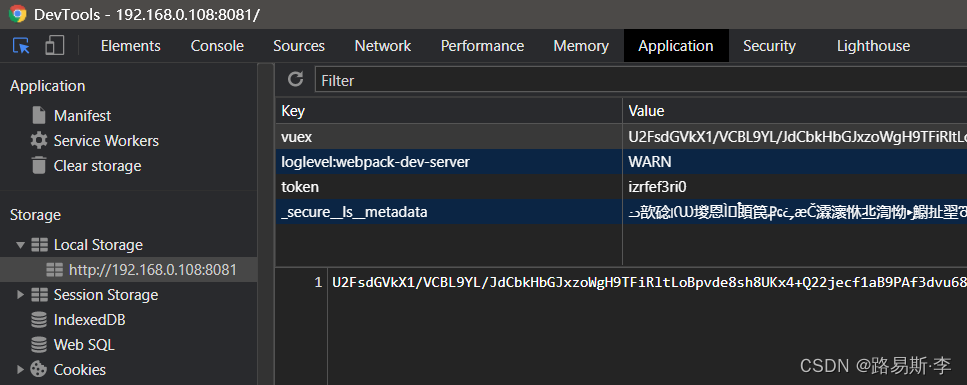Expand the Session Storage tree node
The image size is (967, 385).
point(20,295)
